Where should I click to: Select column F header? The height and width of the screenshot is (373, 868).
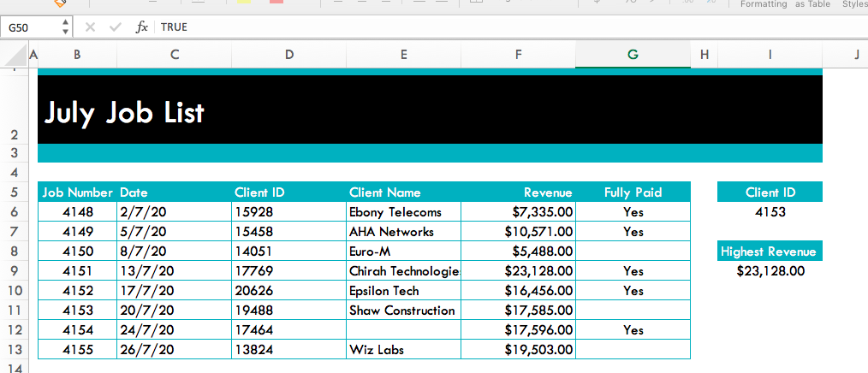point(518,55)
